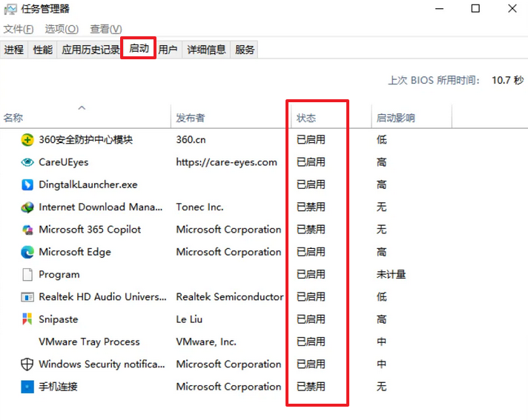
Task: Click 中 startup impact for VMware Tray Process
Action: click(381, 341)
